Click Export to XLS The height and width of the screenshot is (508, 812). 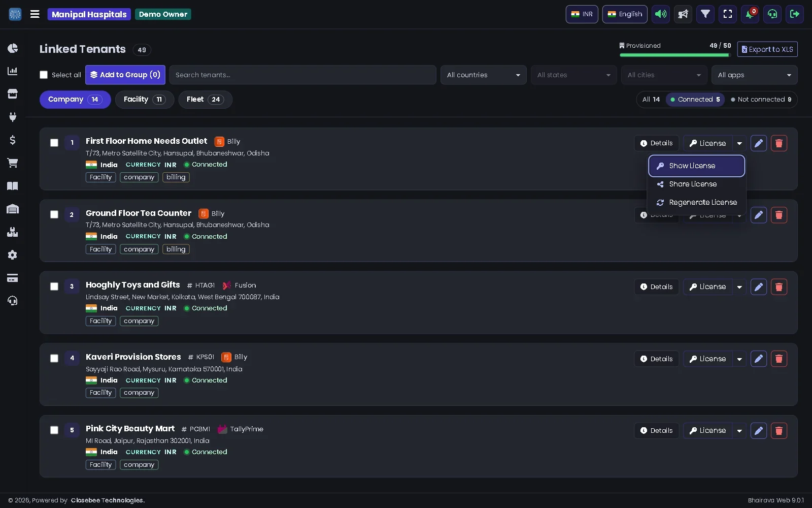click(x=767, y=49)
